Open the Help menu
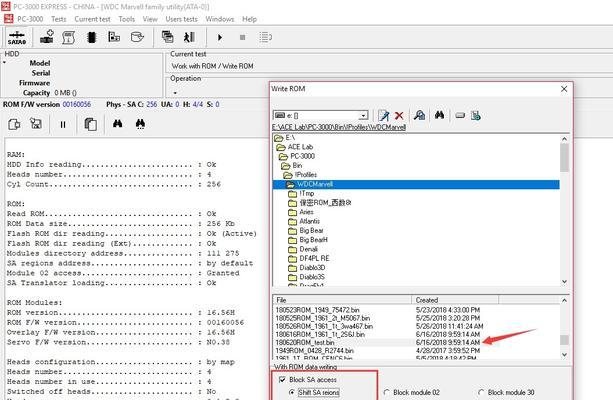 click(x=249, y=19)
